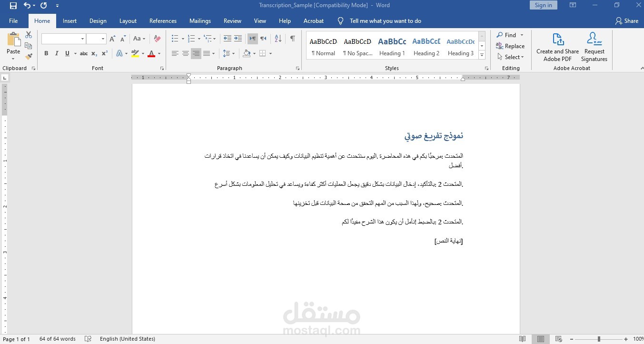Apply strikethrough formatting

(x=84, y=53)
